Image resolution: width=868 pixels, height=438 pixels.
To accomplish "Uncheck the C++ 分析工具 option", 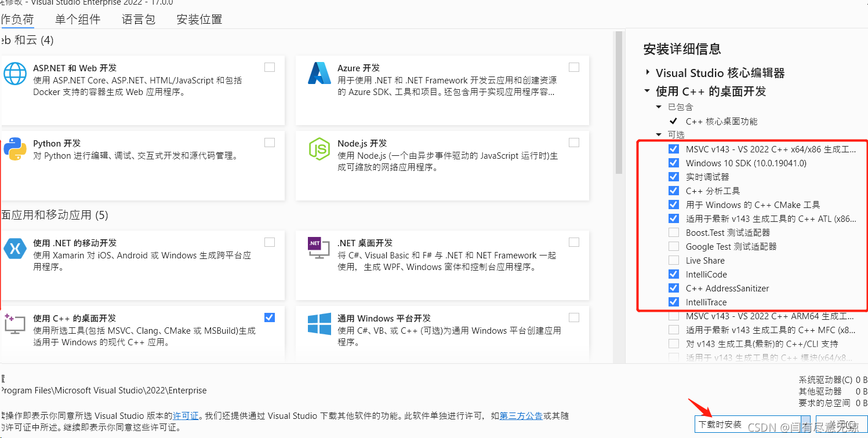I will click(x=673, y=191).
